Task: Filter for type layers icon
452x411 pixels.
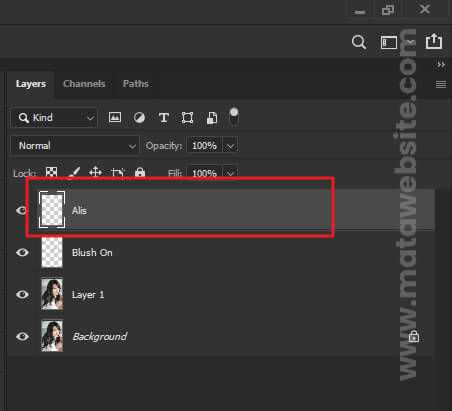Action: pyautogui.click(x=164, y=117)
